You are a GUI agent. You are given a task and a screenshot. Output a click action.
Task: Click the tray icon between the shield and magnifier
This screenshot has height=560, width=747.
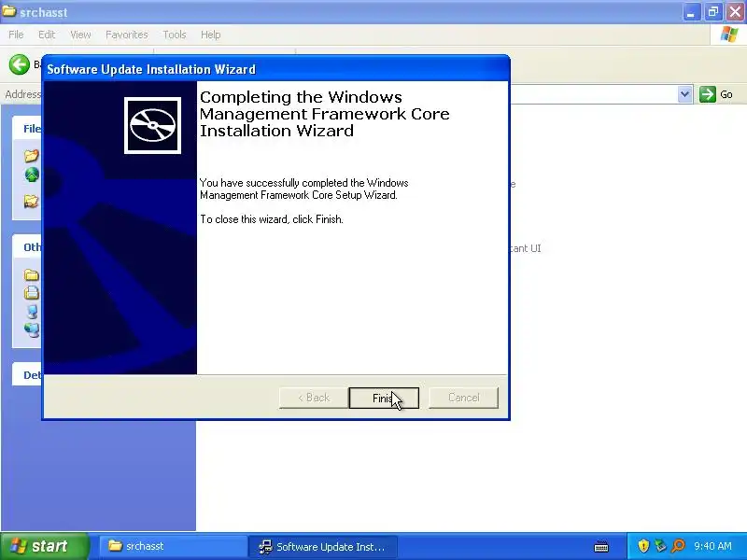[x=661, y=546]
